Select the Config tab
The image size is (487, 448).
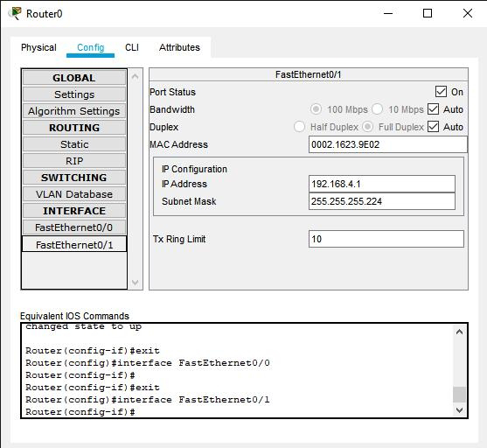tap(90, 47)
